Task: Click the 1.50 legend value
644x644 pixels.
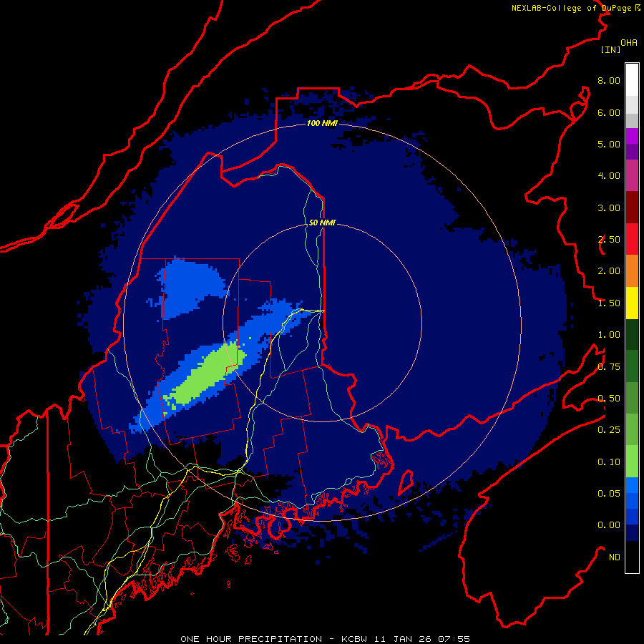Action: [609, 303]
